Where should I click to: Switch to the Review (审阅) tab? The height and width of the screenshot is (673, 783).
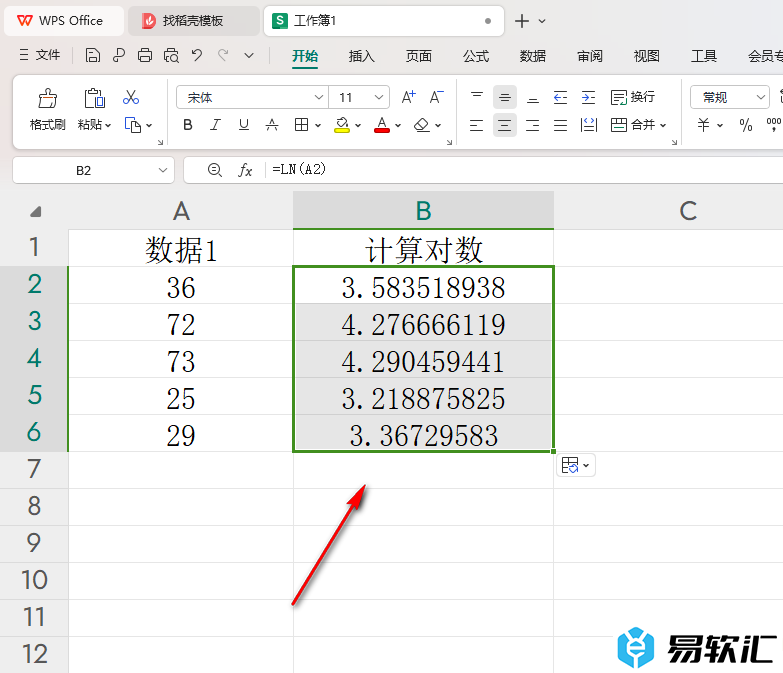(x=590, y=56)
